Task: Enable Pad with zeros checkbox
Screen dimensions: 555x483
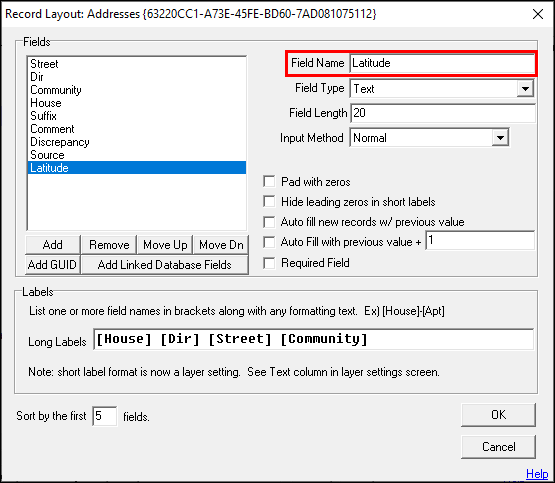Action: click(x=269, y=182)
